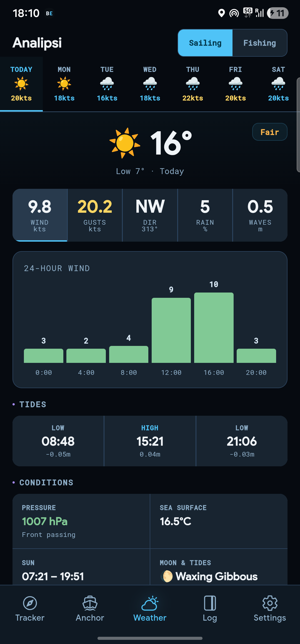Image resolution: width=300 pixels, height=644 pixels.
Task: Tap the large sun icon beside 16°
Action: pos(125,143)
